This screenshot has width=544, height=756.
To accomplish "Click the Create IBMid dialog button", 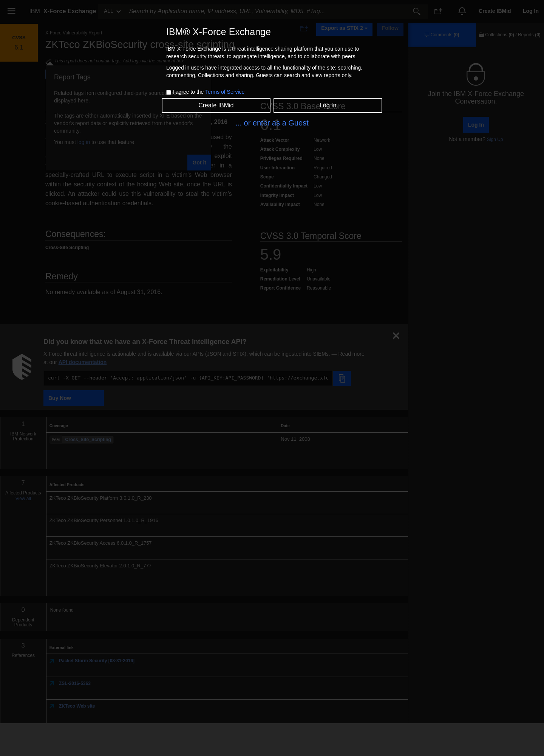I will tap(216, 105).
